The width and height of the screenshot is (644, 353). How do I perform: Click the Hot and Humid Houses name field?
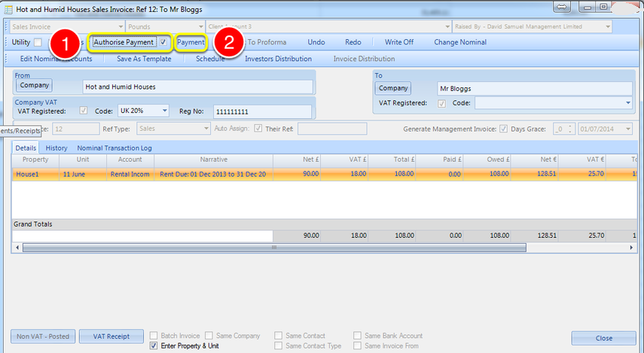pyautogui.click(x=197, y=87)
